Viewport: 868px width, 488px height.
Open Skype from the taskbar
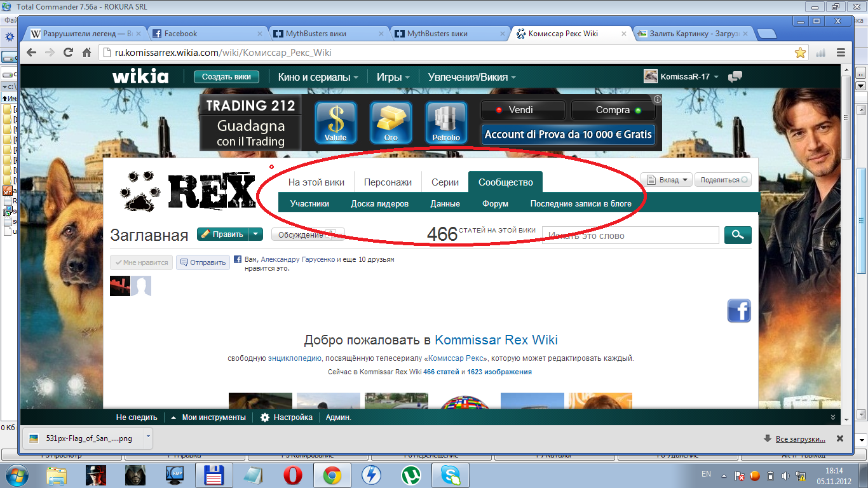(x=451, y=475)
